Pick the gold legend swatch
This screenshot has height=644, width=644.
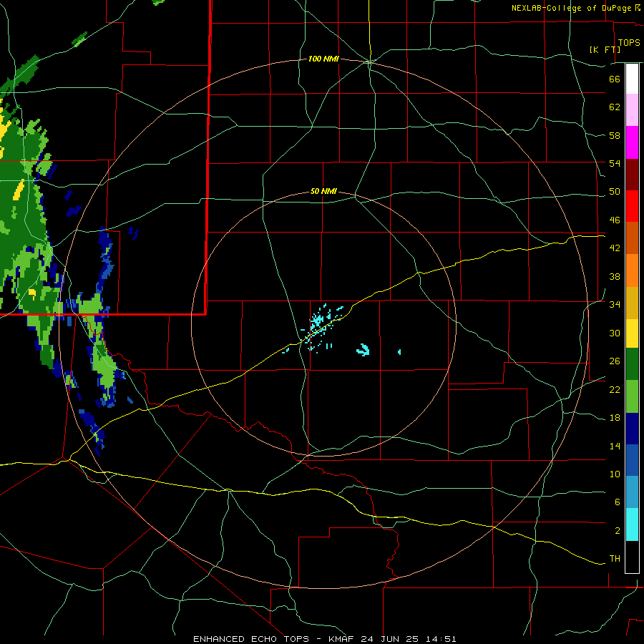point(632,303)
